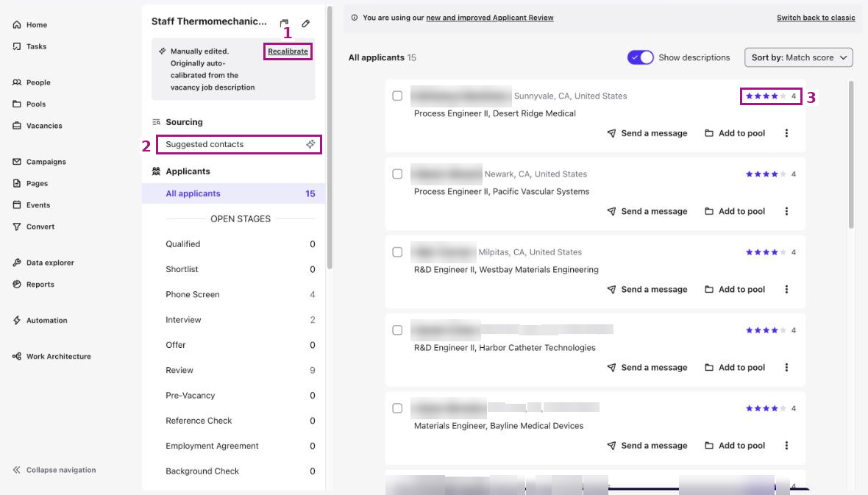Switch back to classic view
868x495 pixels.
(x=816, y=18)
